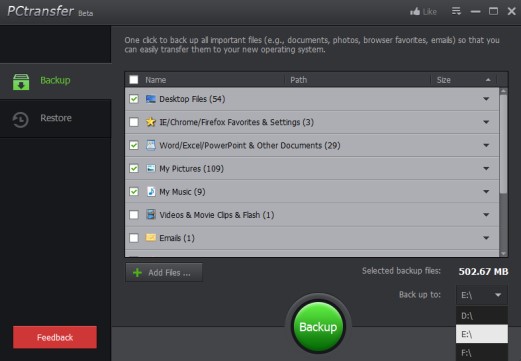Uncheck the My Pictures checkbox
This screenshot has width=521, height=361.
[134, 168]
